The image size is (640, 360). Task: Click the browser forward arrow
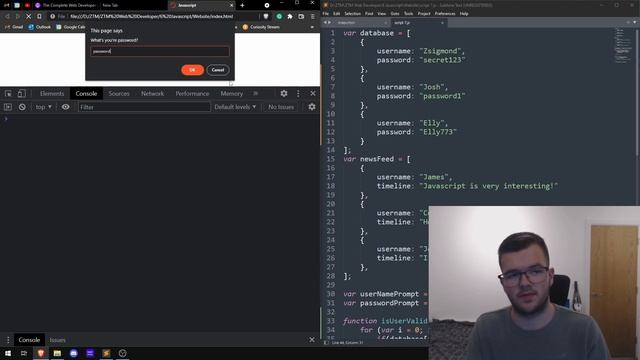[x=17, y=16]
